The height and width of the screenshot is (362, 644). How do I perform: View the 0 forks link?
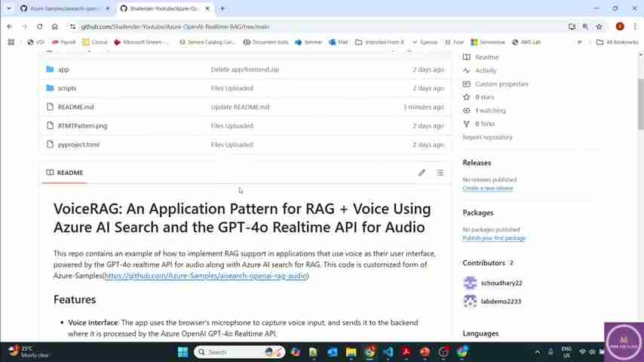(485, 124)
